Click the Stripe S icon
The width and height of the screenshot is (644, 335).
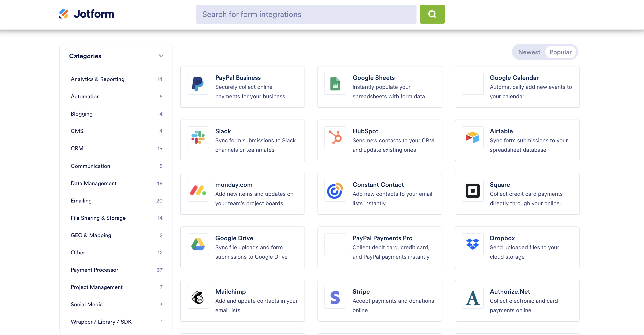(x=335, y=297)
